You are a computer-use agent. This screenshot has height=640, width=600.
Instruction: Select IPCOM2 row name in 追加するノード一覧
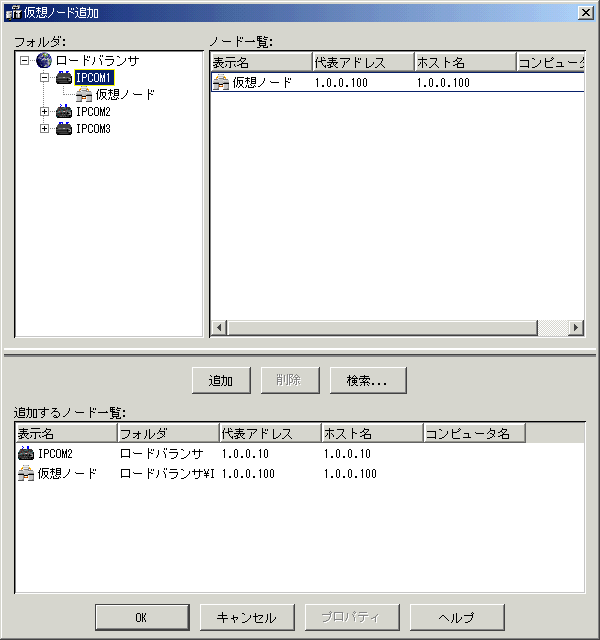pos(55,454)
